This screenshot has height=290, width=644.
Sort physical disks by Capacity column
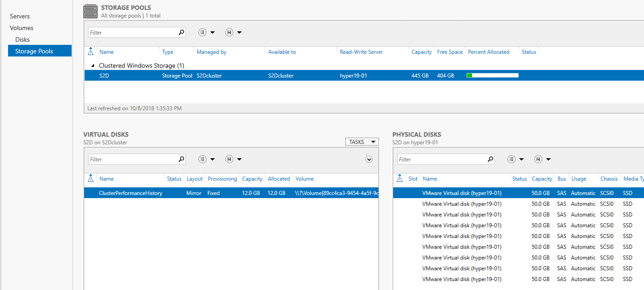pyautogui.click(x=542, y=179)
